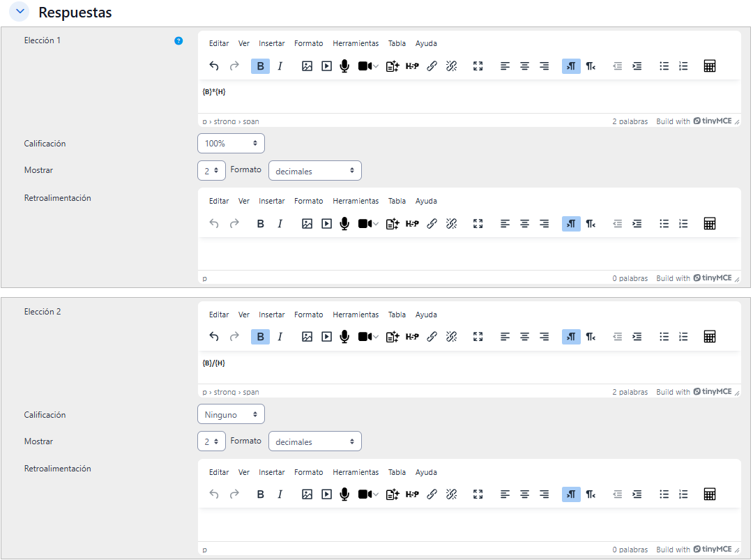Insert link in Elección 1 feedback editor
The width and height of the screenshot is (753, 560).
pos(432,224)
